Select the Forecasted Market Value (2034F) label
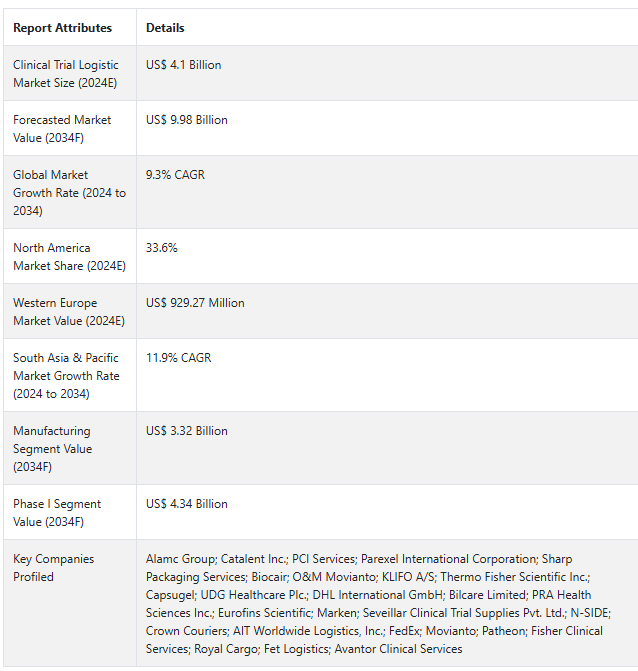This screenshot has width=638, height=671. (62, 128)
